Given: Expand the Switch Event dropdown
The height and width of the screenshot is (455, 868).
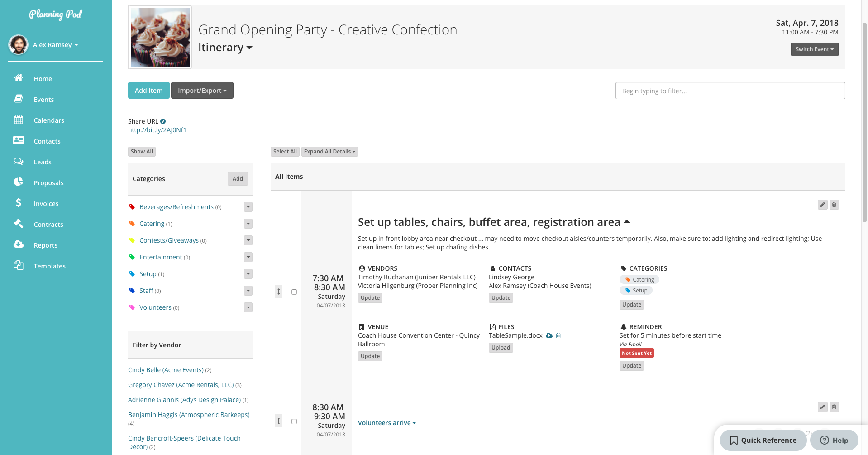Looking at the screenshot, I should click(x=814, y=49).
